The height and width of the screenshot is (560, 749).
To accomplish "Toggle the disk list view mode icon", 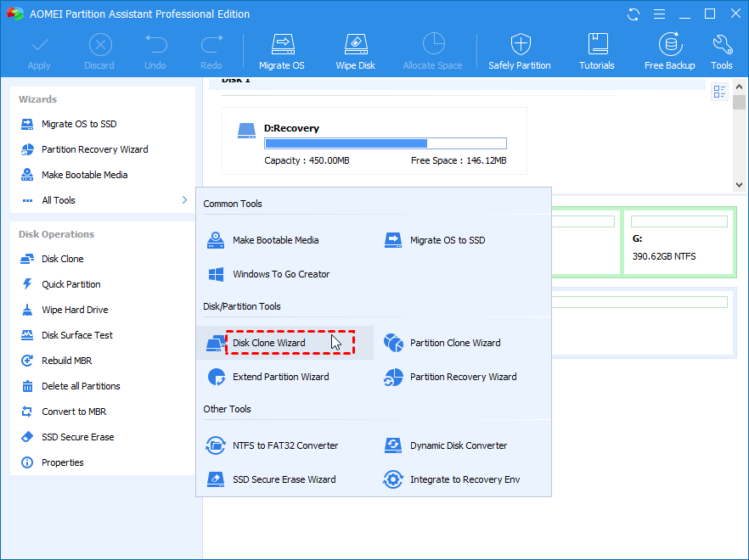I will coord(719,91).
